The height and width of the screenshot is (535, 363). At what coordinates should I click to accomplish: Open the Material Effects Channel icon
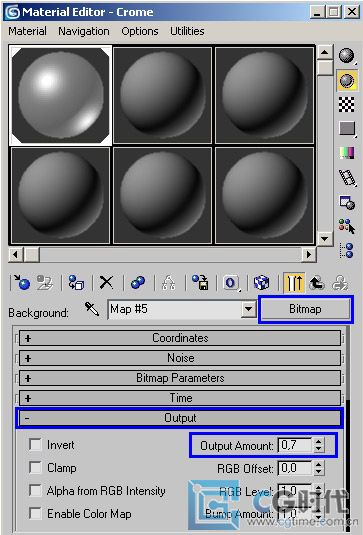[x=231, y=283]
